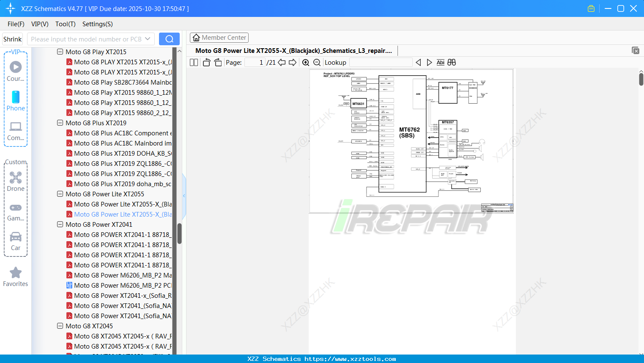Click the Shrink button

pyautogui.click(x=12, y=38)
